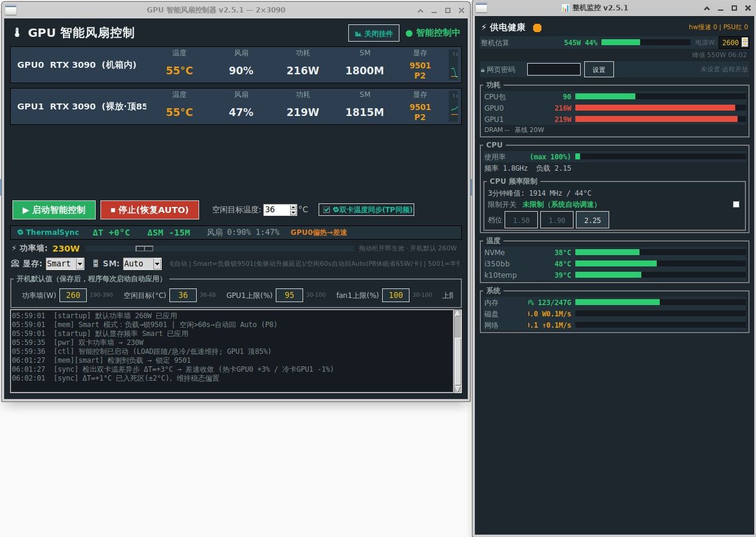Focus the 网页密码 input field
Image resolution: width=756 pixels, height=537 pixels.
(x=554, y=70)
